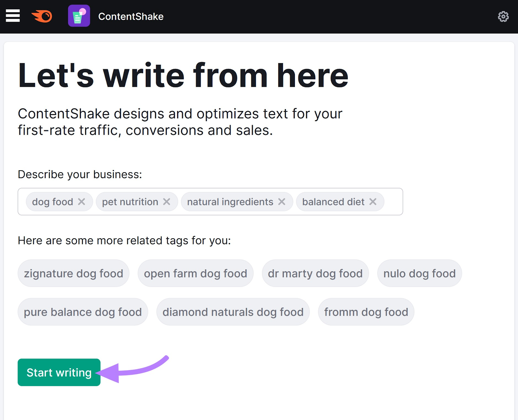Image resolution: width=518 pixels, height=420 pixels.
Task: Click the Semrush logo
Action: coord(41,16)
